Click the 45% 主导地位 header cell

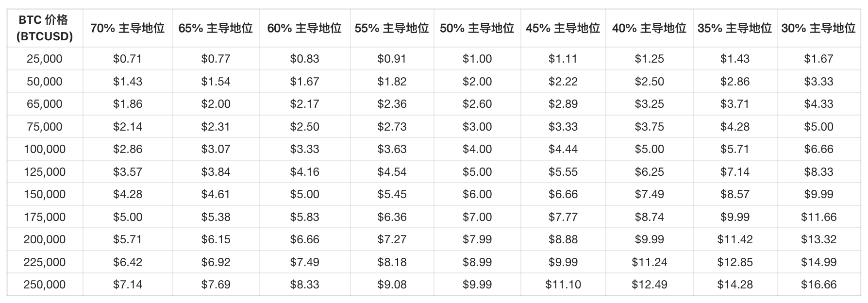click(563, 28)
